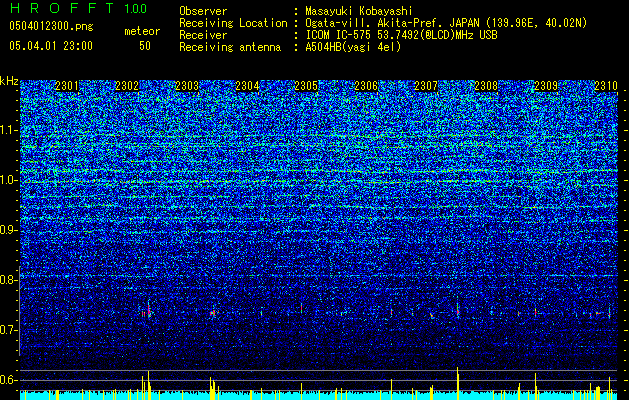
Task: Click the 0.9 frequency axis label
Action: click(9, 230)
